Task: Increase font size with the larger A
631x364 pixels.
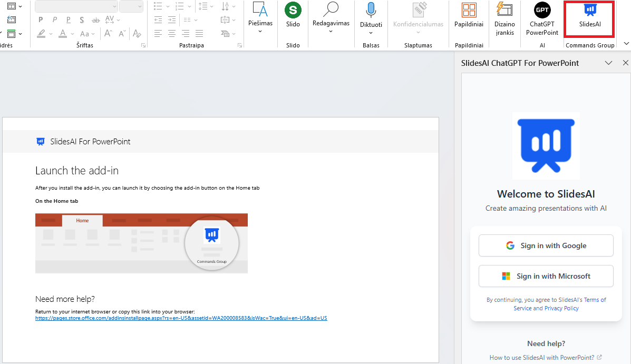Action: (x=108, y=33)
